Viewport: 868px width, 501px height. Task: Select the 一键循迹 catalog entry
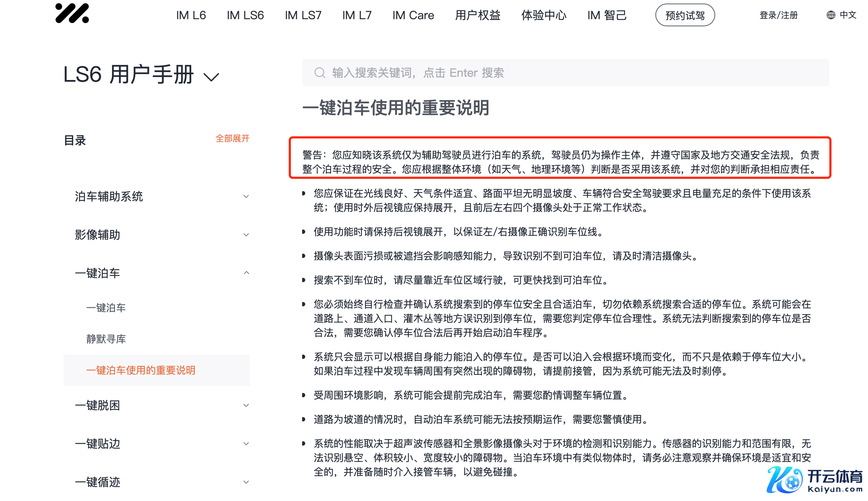(97, 482)
